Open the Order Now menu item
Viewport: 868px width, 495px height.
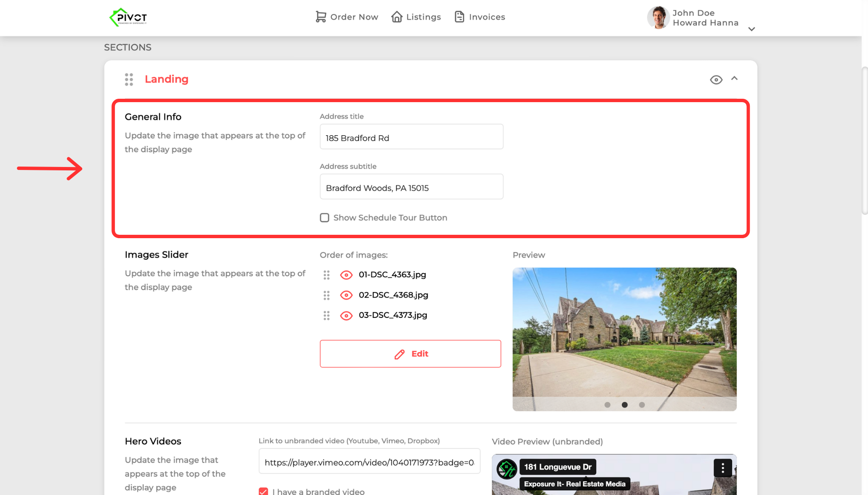click(x=347, y=17)
